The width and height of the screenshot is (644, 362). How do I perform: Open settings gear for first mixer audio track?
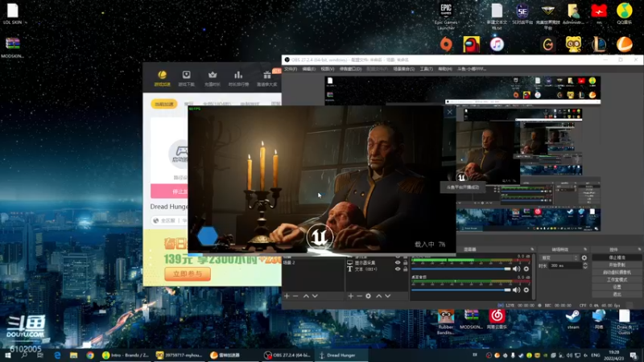coord(526,269)
